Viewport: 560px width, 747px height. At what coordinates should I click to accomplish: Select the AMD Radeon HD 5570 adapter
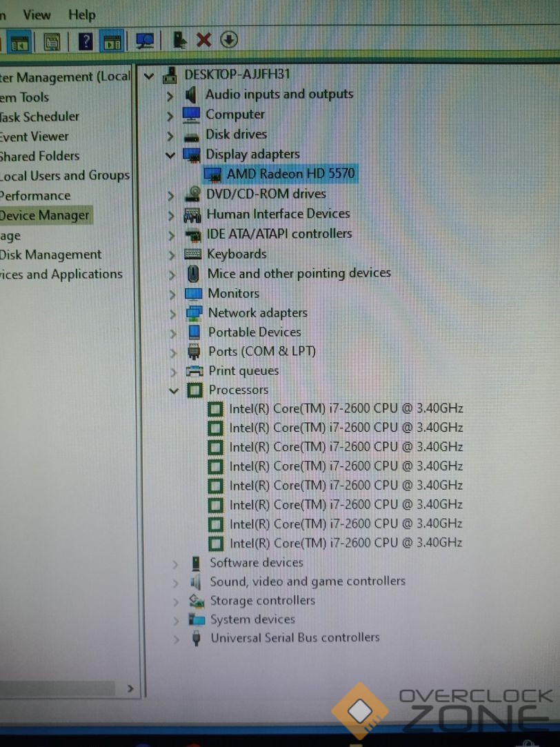click(290, 174)
